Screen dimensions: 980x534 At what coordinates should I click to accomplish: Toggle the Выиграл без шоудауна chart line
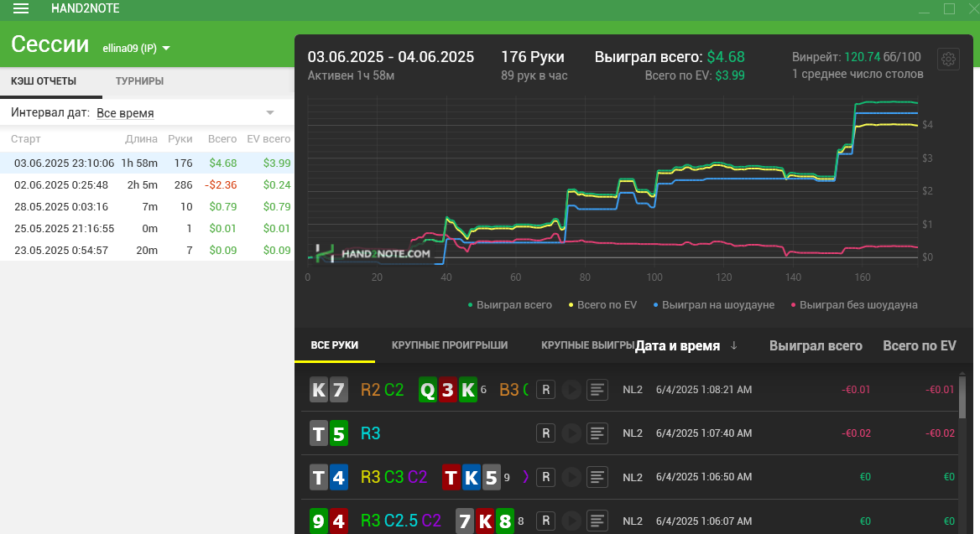pyautogui.click(x=854, y=305)
